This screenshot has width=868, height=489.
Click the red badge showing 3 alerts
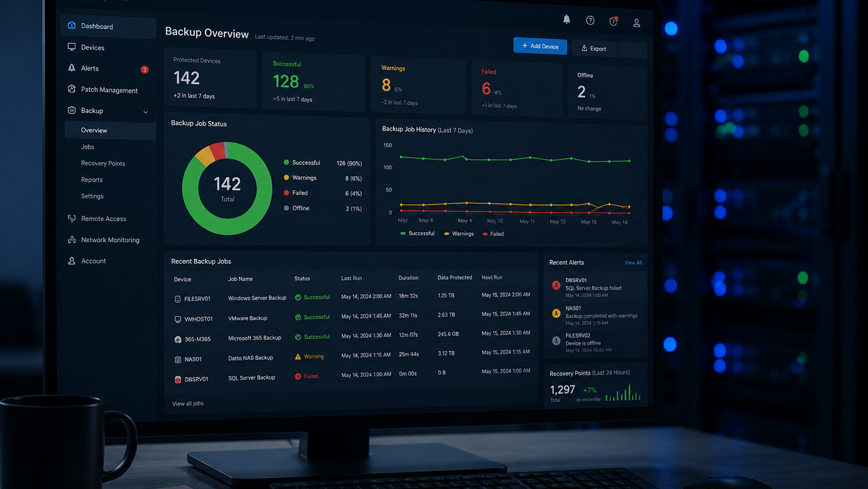click(x=144, y=70)
